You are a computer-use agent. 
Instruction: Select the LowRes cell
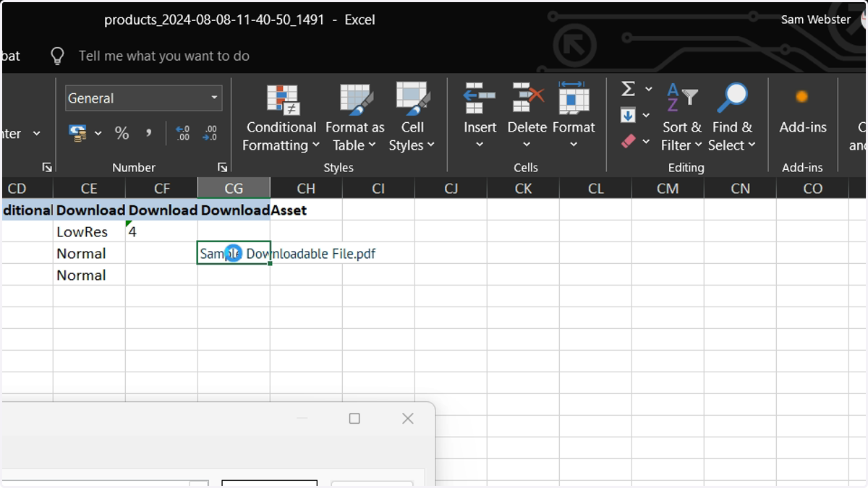click(89, 231)
